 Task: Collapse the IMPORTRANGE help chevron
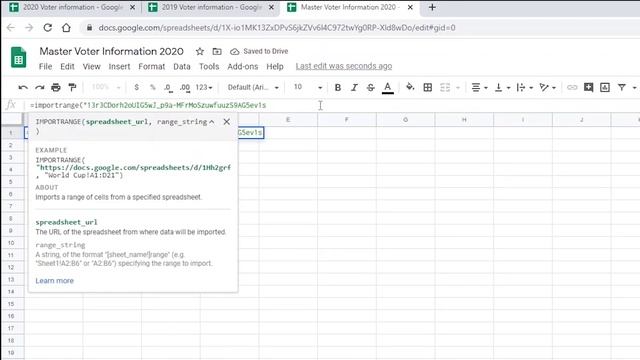[x=211, y=122]
